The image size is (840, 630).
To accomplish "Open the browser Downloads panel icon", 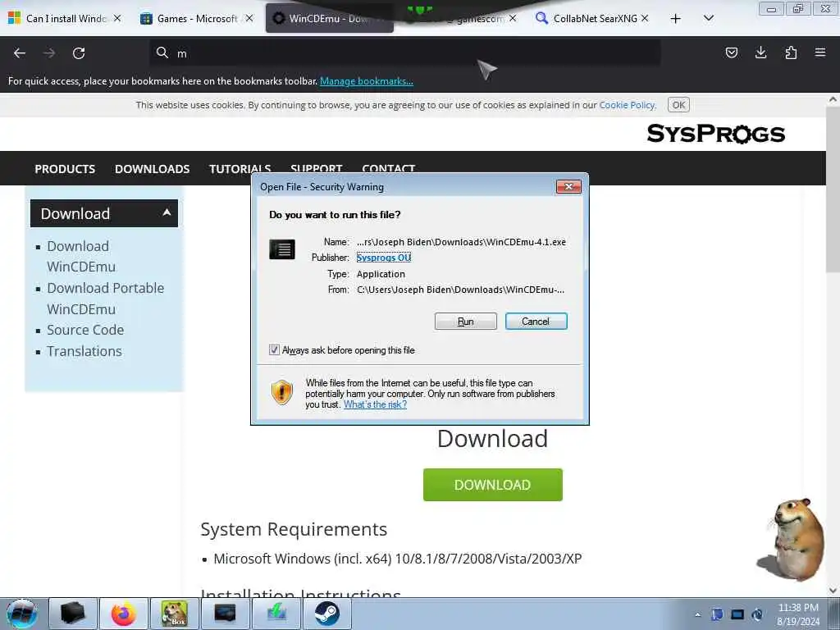I will (x=760, y=52).
